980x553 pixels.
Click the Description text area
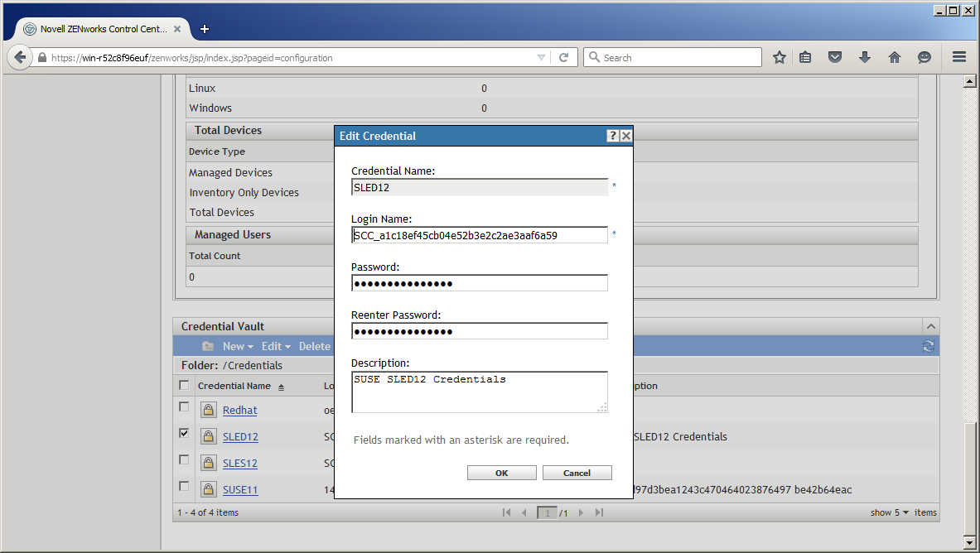click(480, 392)
